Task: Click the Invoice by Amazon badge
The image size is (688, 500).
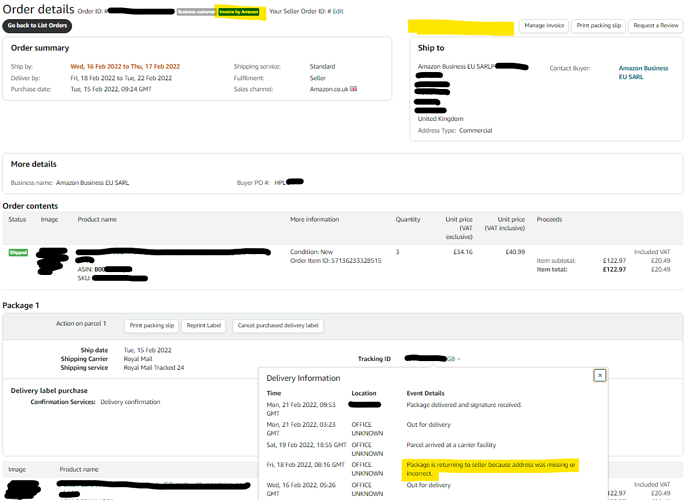Action: coord(239,12)
